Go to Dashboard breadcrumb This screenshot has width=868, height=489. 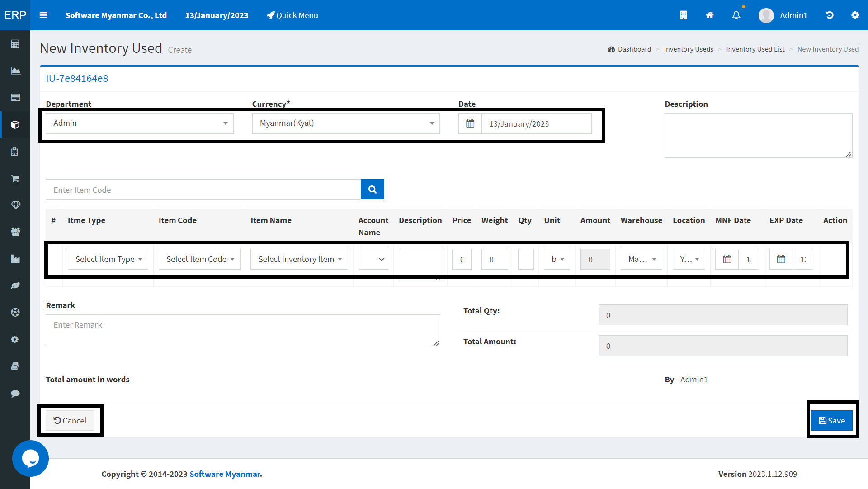pos(629,49)
